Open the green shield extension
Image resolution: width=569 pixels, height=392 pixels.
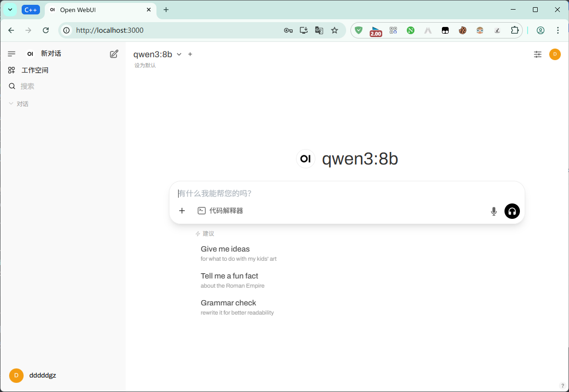coord(359,30)
